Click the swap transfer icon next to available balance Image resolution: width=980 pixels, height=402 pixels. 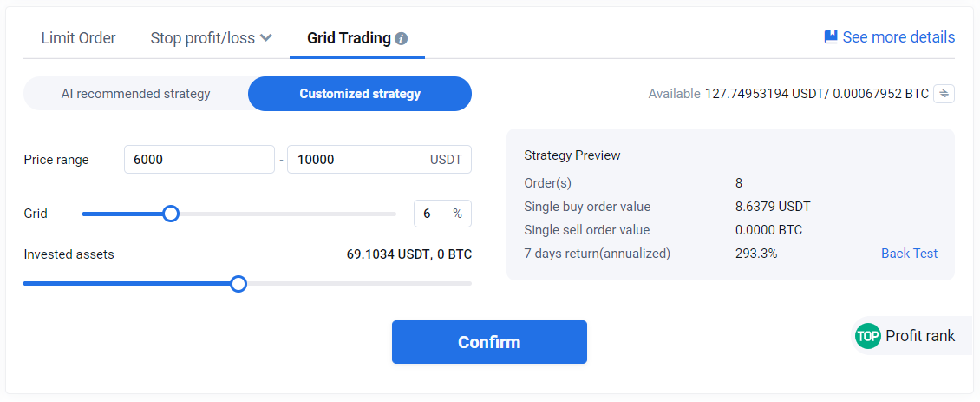pyautogui.click(x=944, y=94)
